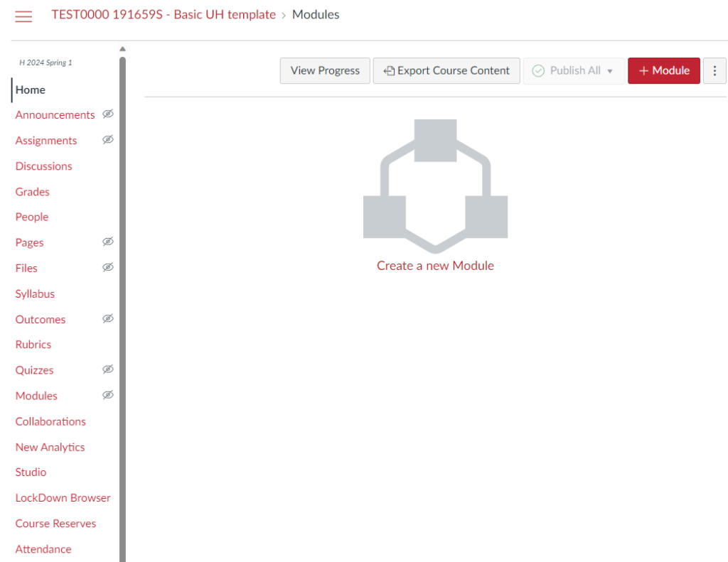Open Course Reserves from the sidebar

[55, 523]
